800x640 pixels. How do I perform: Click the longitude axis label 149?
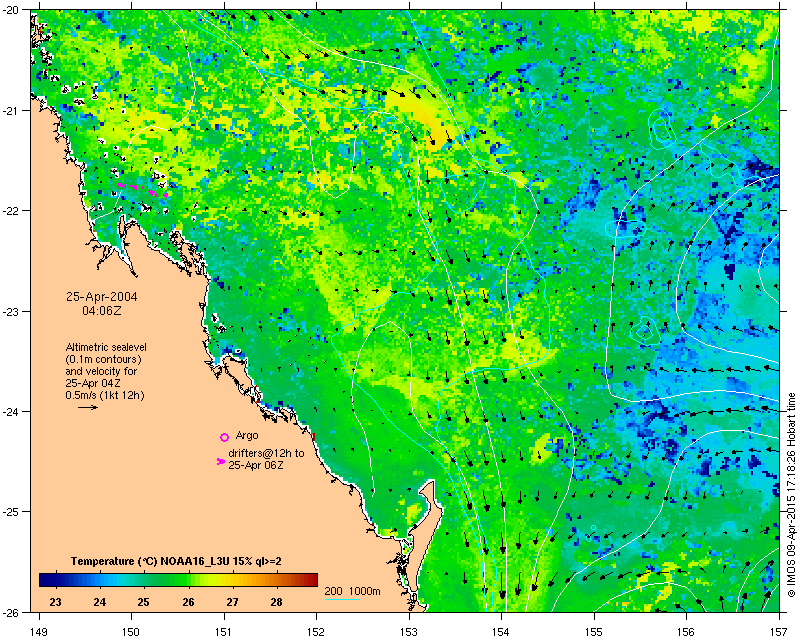click(39, 632)
